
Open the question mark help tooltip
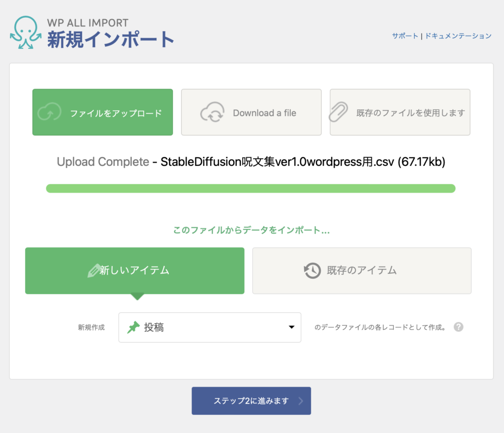coord(458,327)
